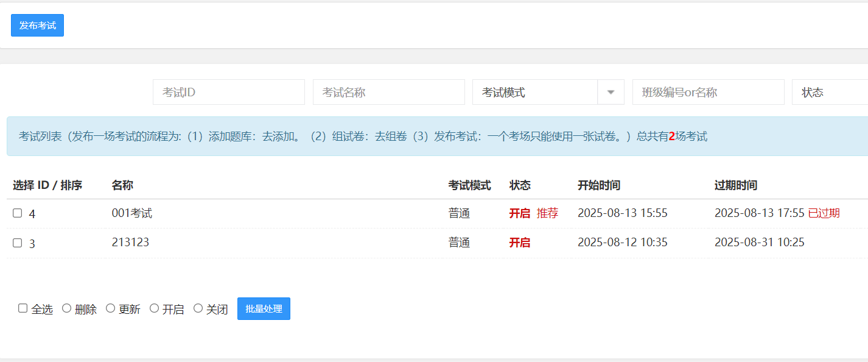Click the 考试名称 search field
868x362 pixels.
[x=388, y=92]
